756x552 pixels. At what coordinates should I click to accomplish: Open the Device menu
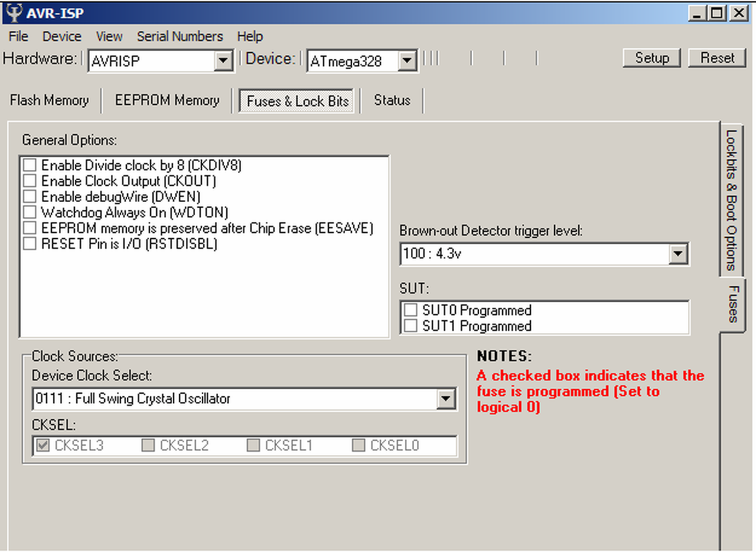coord(62,37)
